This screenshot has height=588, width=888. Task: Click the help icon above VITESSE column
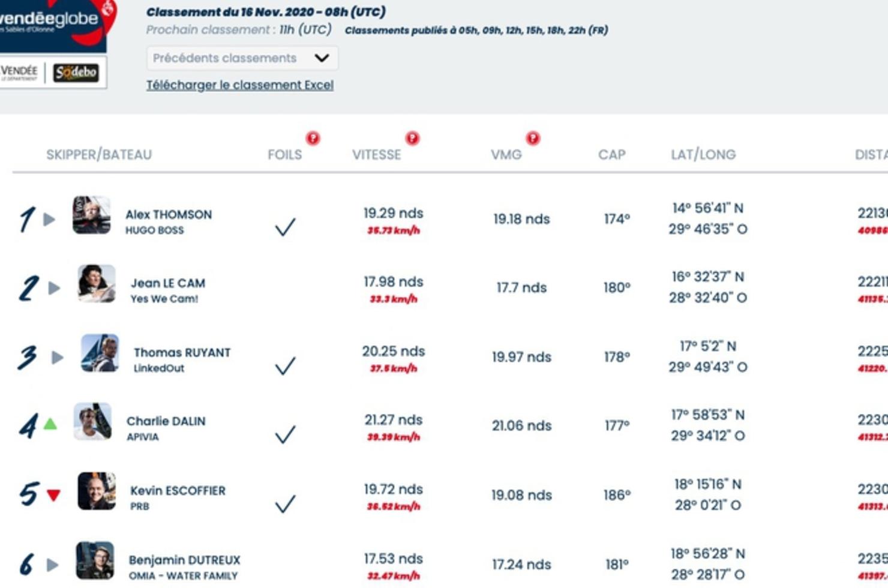coord(412,138)
